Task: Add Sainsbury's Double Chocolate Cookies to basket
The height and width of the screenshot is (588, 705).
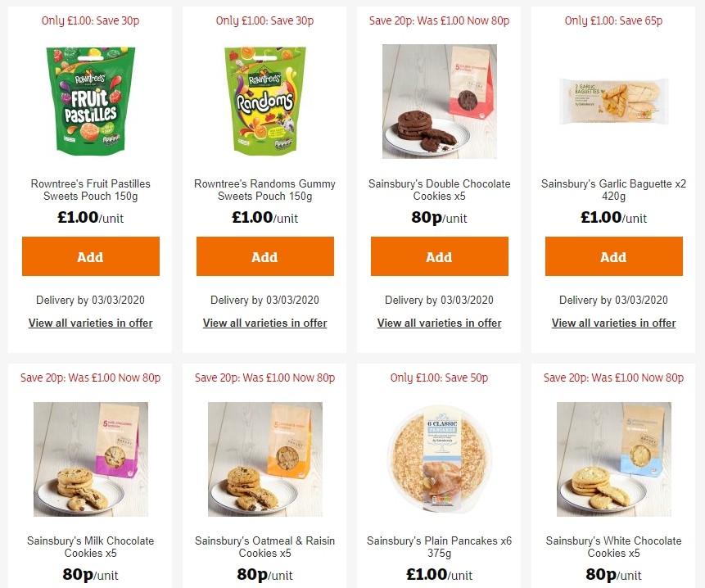Action: coord(439,256)
